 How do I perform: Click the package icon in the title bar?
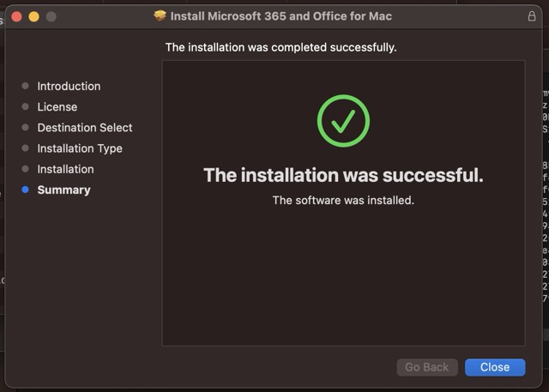coord(160,16)
